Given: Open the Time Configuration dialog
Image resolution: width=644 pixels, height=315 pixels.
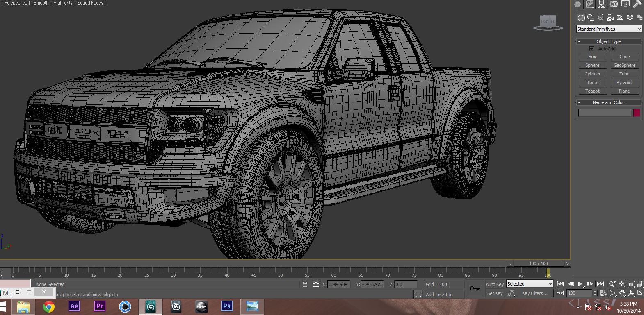Looking at the screenshot, I should (x=603, y=293).
